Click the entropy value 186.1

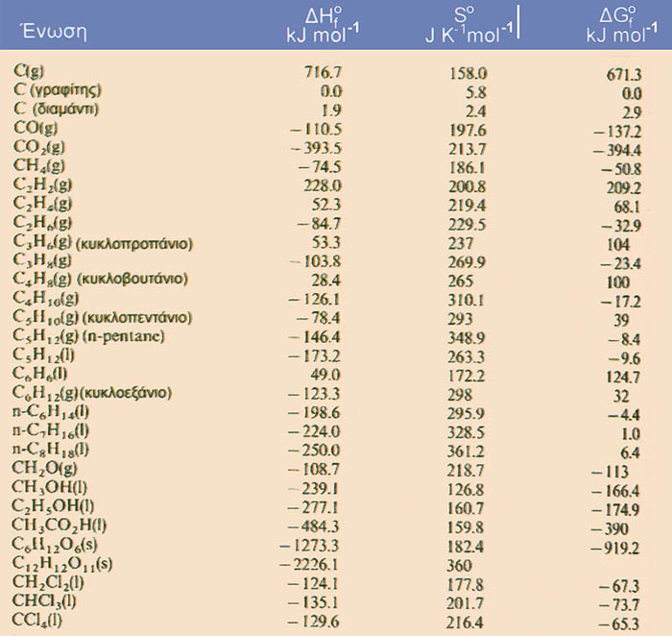[468, 168]
